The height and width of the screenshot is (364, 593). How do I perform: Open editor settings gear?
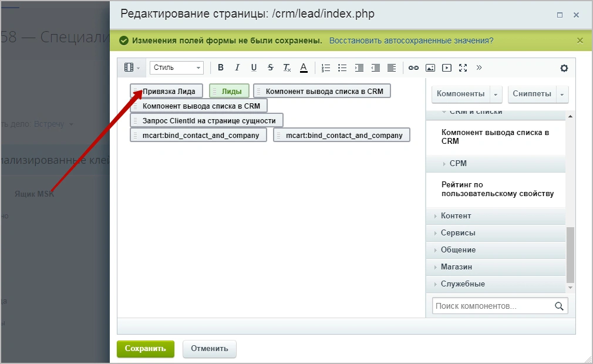click(564, 68)
